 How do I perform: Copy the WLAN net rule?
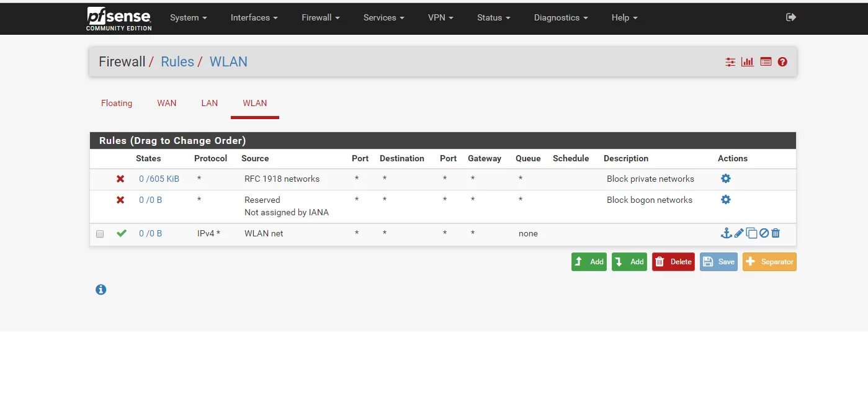[751, 233]
